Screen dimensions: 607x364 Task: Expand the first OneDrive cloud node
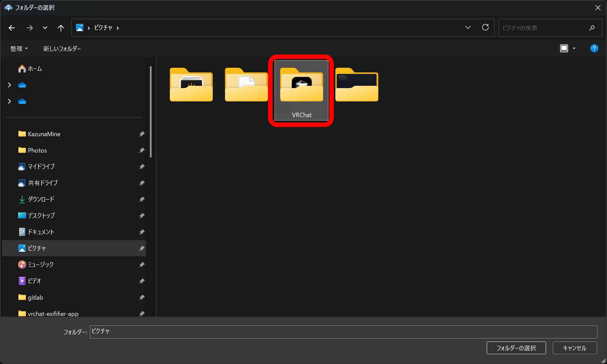point(10,85)
